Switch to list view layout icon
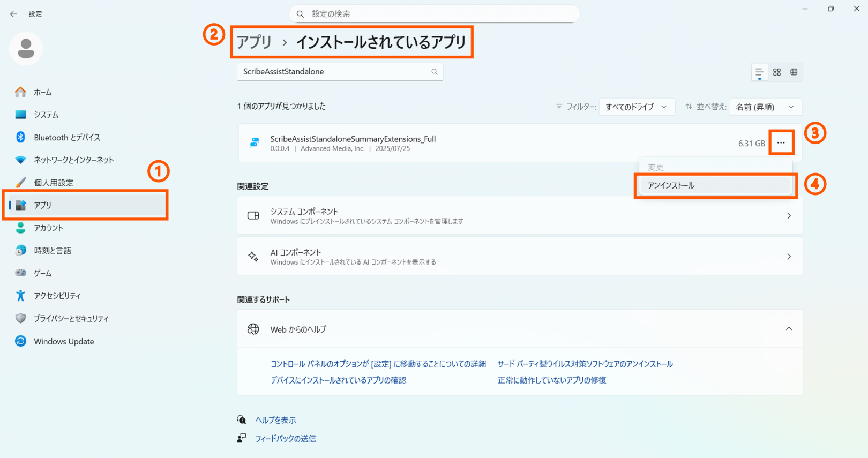Screen dimensions: 868x458 coord(759,72)
